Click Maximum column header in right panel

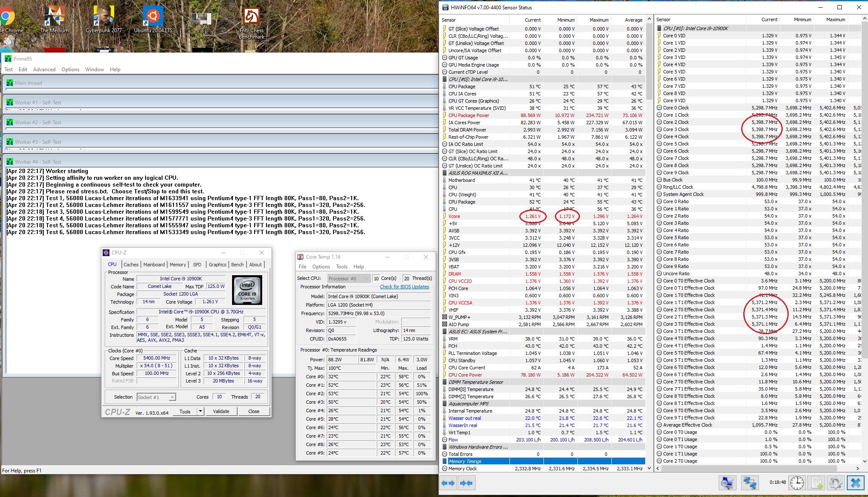(830, 20)
